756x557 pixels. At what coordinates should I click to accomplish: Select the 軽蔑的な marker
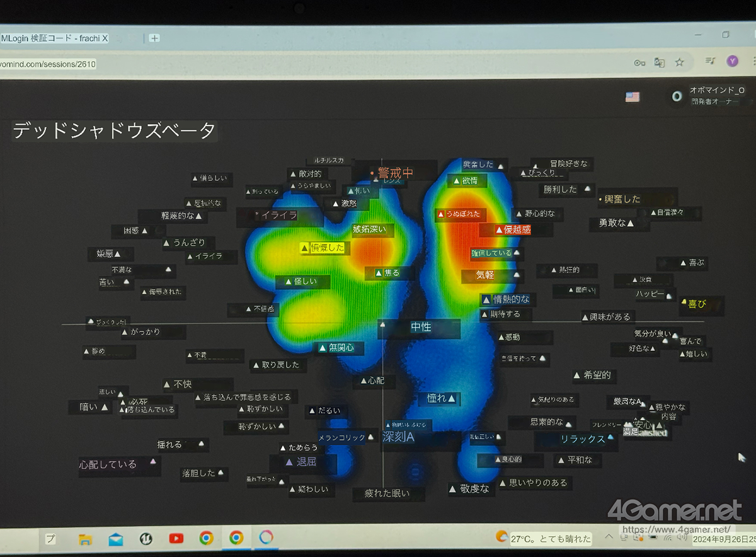pyautogui.click(x=181, y=215)
